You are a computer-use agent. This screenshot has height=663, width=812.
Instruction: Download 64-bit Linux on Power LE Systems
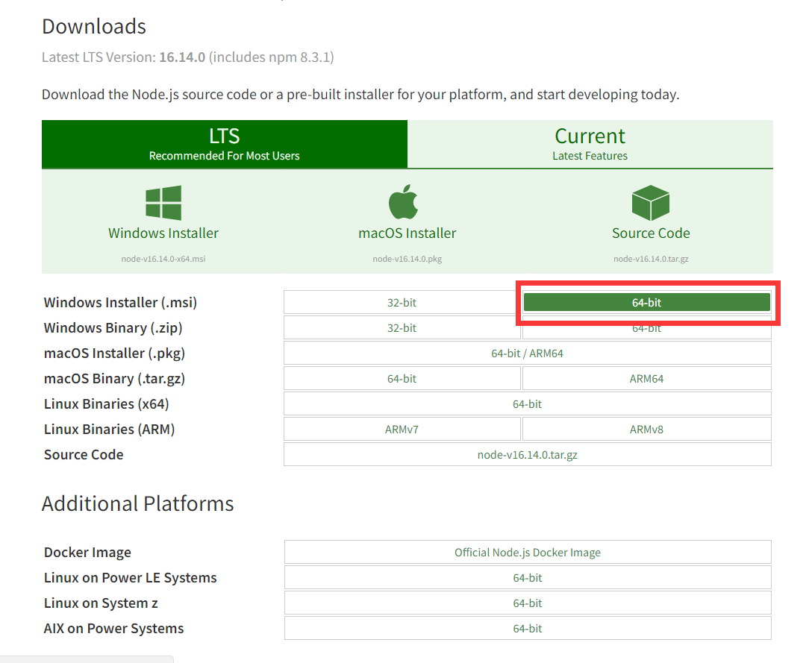coord(528,577)
